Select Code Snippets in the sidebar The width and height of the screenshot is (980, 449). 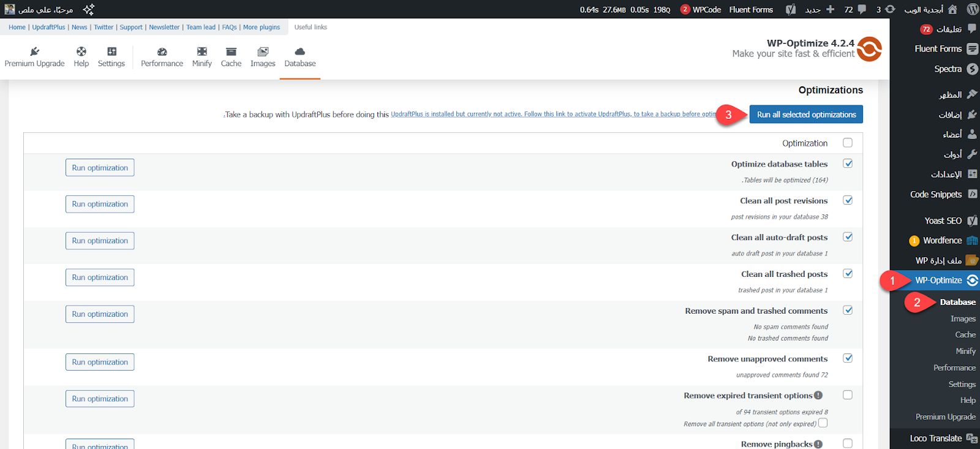point(936,194)
